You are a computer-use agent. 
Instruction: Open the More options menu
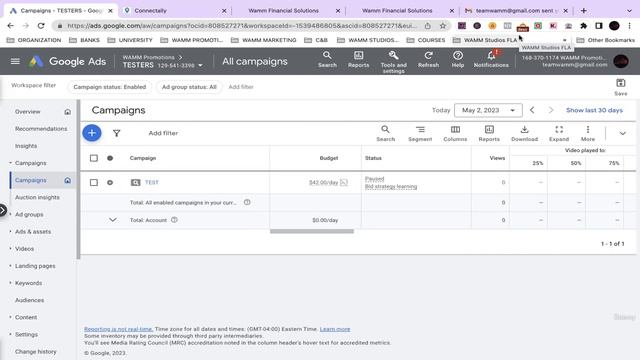coord(588,133)
